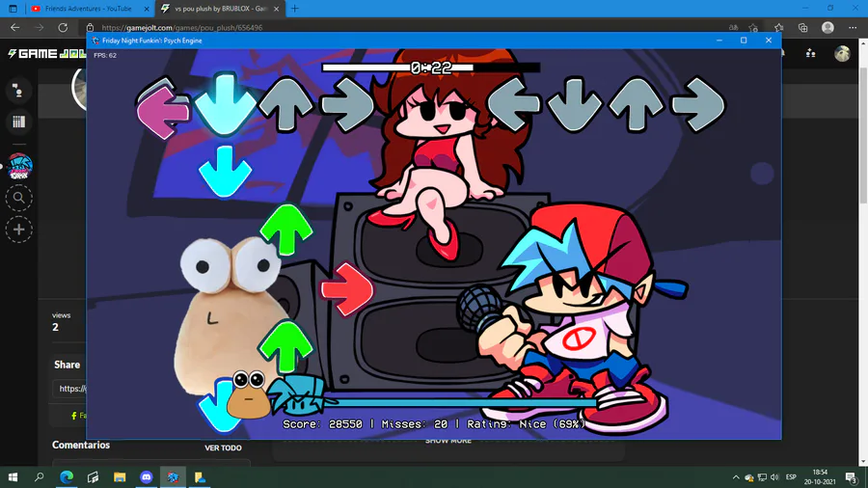Switch to the Friends Adventures YouTube tab
This screenshot has height=488, width=868.
89,9
